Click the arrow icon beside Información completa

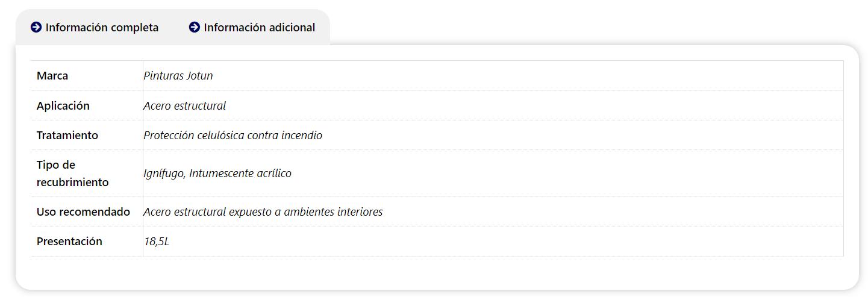coord(36,27)
